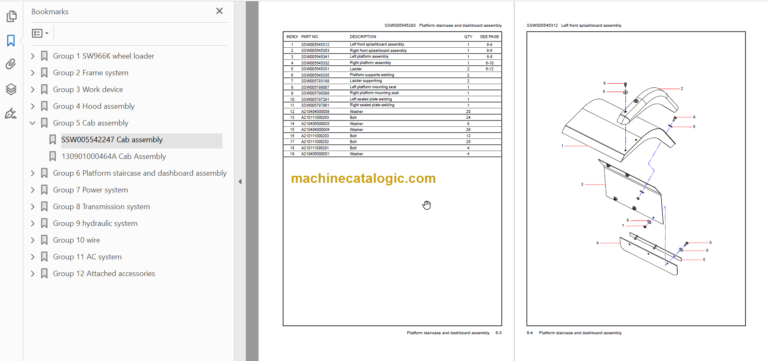
Task: Click the PART NO. column header
Action: (x=310, y=37)
